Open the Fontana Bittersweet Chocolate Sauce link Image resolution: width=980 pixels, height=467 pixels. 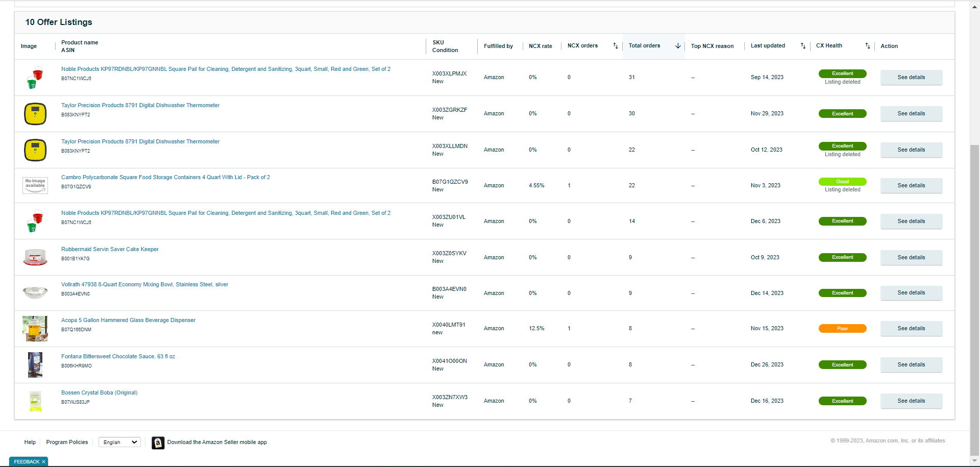[118, 357]
